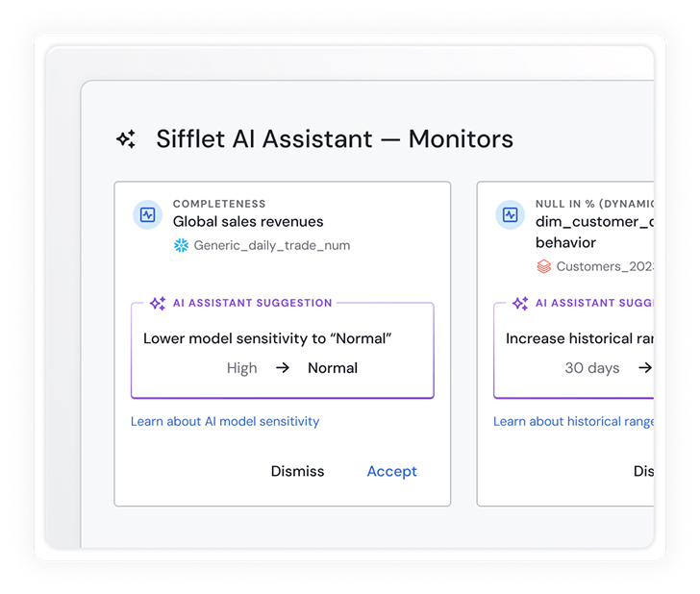Click the Snowflake icon next to Generic_daily_trade_num
700x594 pixels.
(181, 245)
